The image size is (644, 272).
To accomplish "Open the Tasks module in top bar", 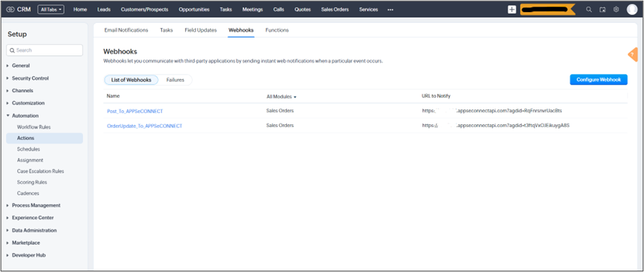I will click(226, 9).
